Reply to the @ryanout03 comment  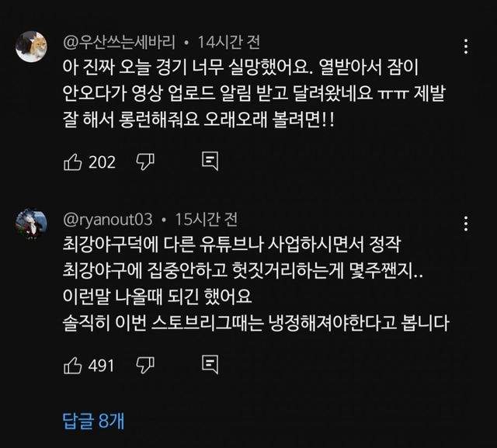(x=209, y=364)
